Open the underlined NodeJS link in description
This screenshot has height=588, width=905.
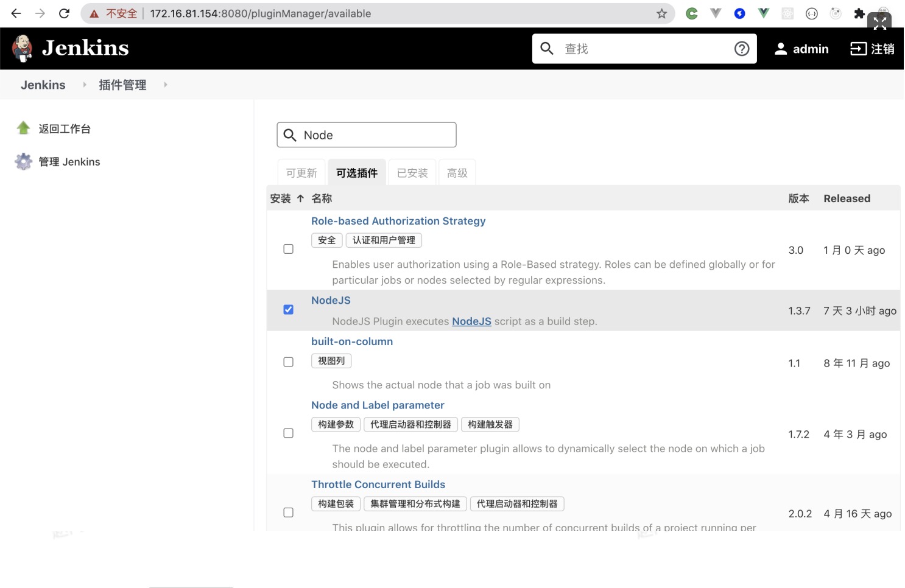[x=471, y=321]
